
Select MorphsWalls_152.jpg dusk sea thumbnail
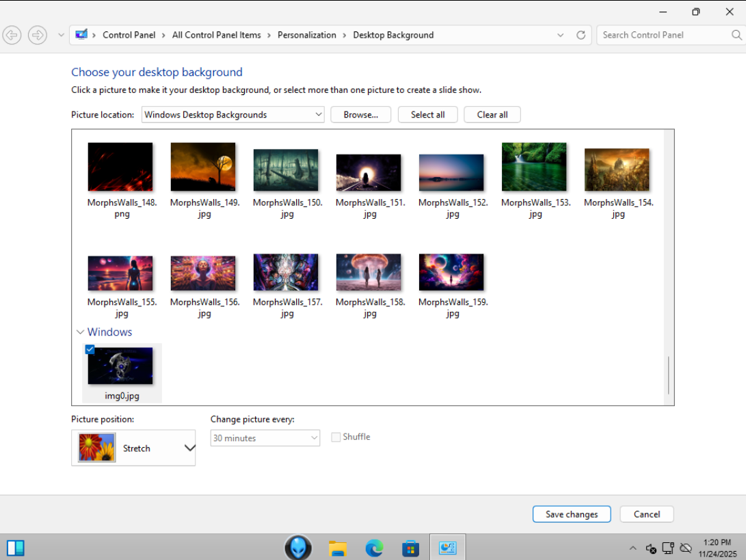tap(451, 173)
